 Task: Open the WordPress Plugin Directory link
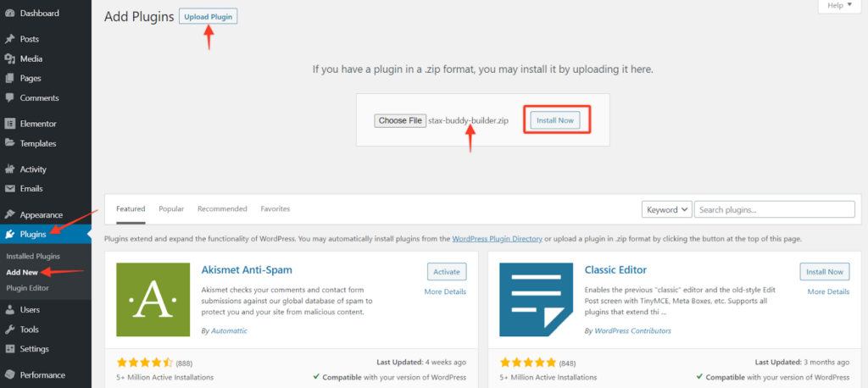(x=497, y=239)
